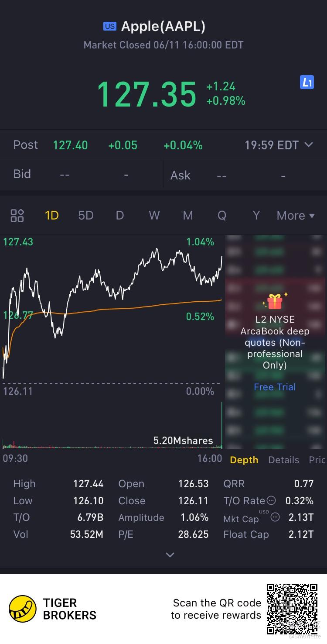This screenshot has width=327, height=644.
Task: Tap the Bid row label
Action: click(x=22, y=174)
